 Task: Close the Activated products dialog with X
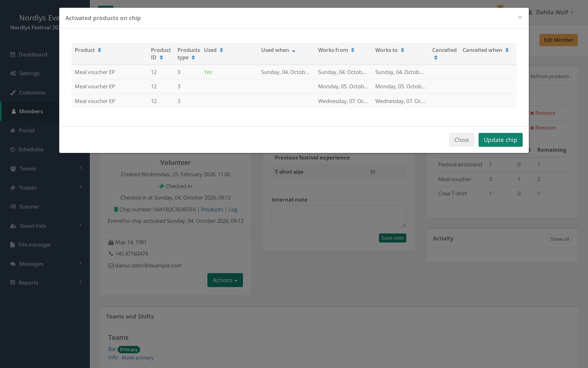coord(520,17)
